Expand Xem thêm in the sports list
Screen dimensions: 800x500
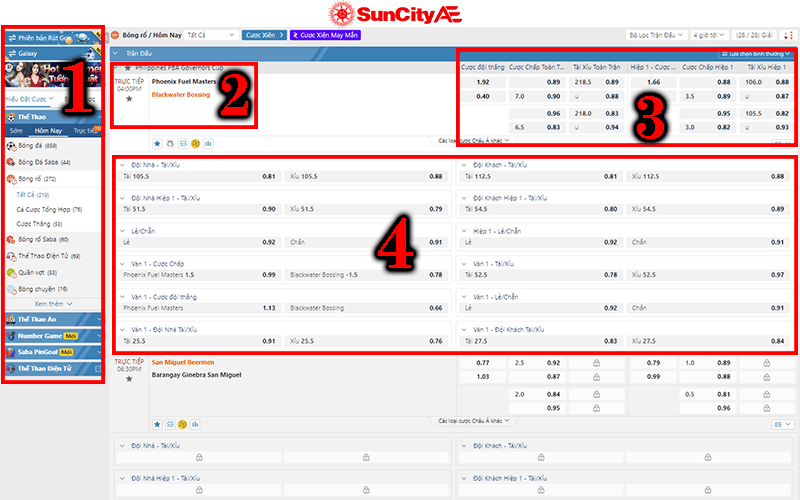pyautogui.click(x=53, y=304)
